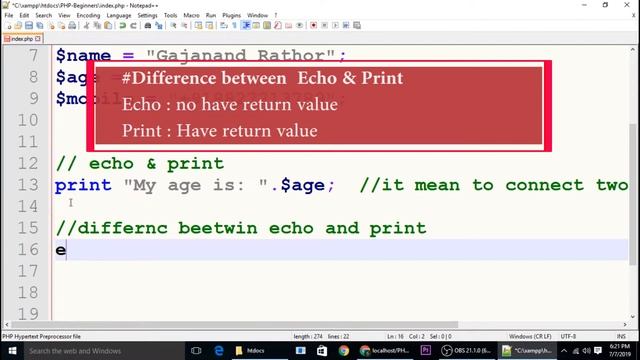Click the Playback macro icon

click(335, 26)
